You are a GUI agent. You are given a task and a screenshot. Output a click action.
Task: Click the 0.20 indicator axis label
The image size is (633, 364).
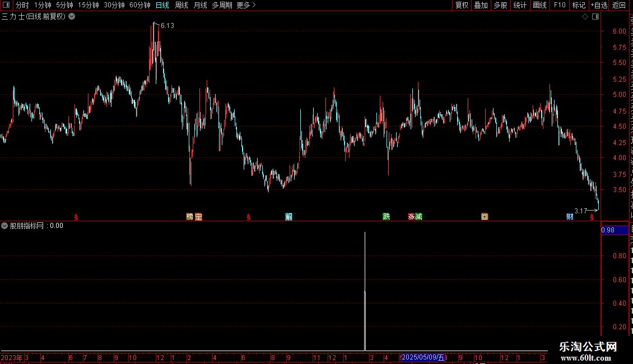tap(619, 327)
